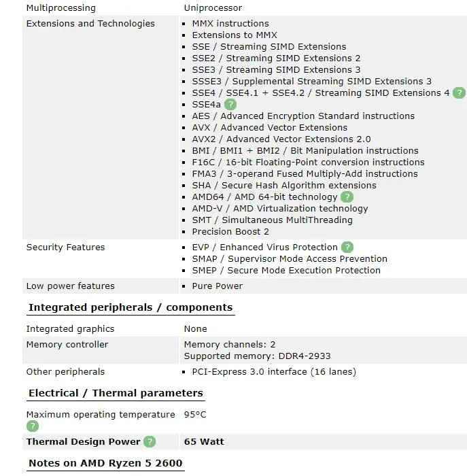Click the help icon beside SSE4 Streaming SIMD Extensions 4

click(x=460, y=93)
